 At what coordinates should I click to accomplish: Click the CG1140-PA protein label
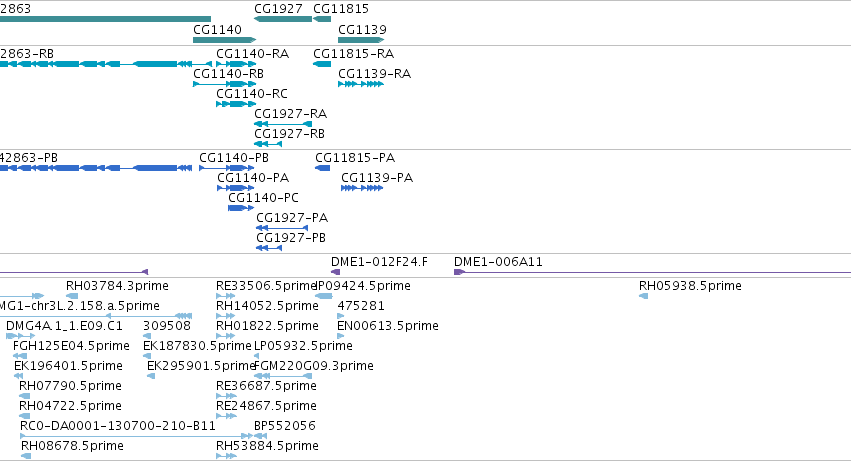coord(253,178)
